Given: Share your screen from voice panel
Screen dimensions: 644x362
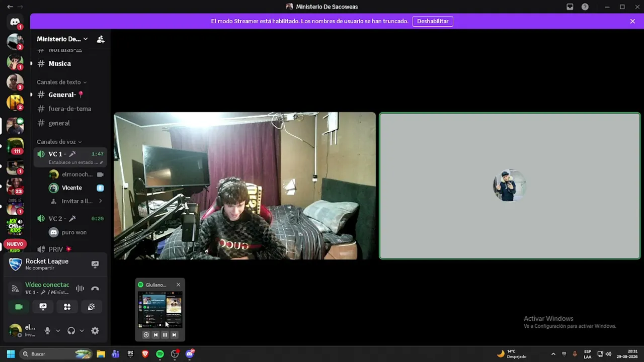Looking at the screenshot, I should (43, 307).
